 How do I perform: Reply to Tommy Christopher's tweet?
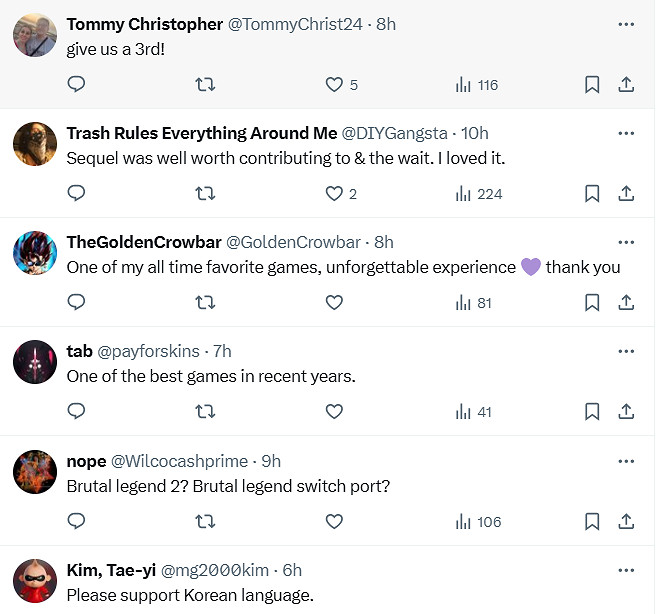(76, 85)
